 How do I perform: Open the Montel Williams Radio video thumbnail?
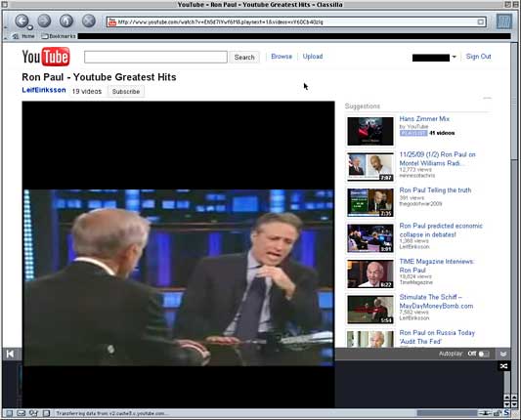[370, 167]
